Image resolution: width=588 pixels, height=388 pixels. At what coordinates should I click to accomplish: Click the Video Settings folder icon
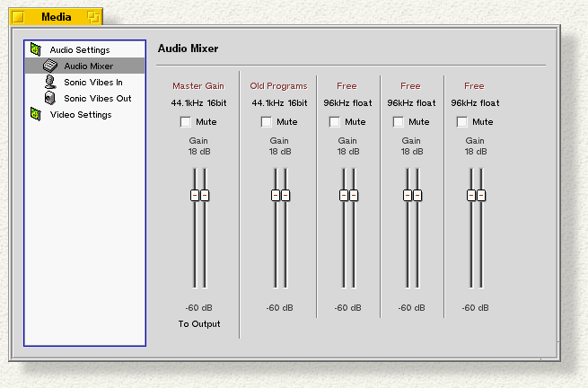pos(36,114)
